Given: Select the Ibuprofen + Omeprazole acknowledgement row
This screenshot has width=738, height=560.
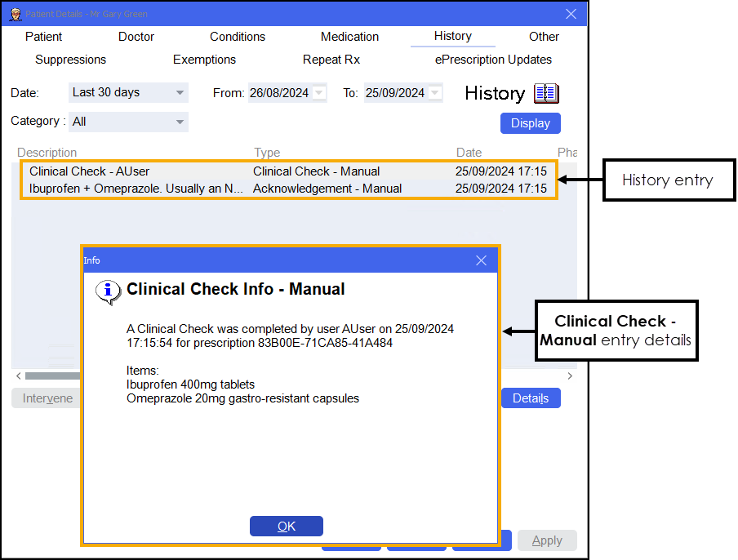Looking at the screenshot, I should [136, 189].
